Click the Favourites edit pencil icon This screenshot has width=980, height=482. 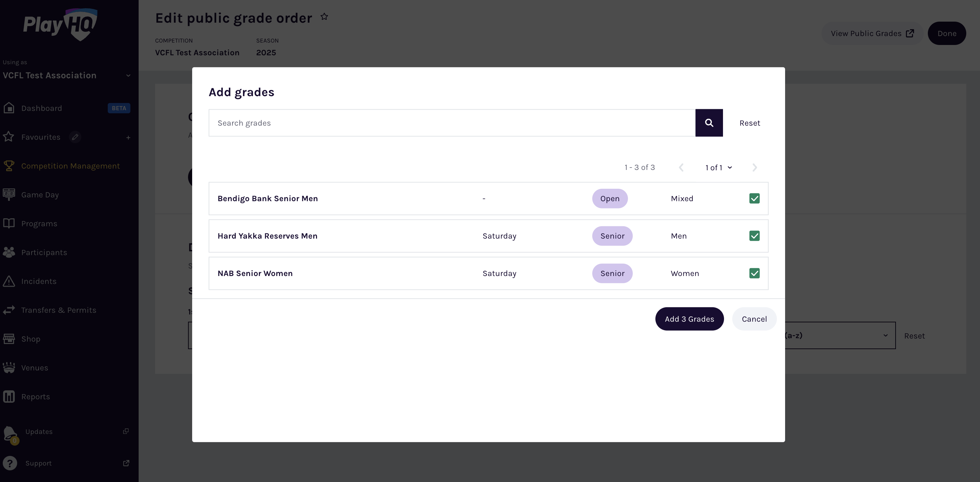pyautogui.click(x=75, y=137)
